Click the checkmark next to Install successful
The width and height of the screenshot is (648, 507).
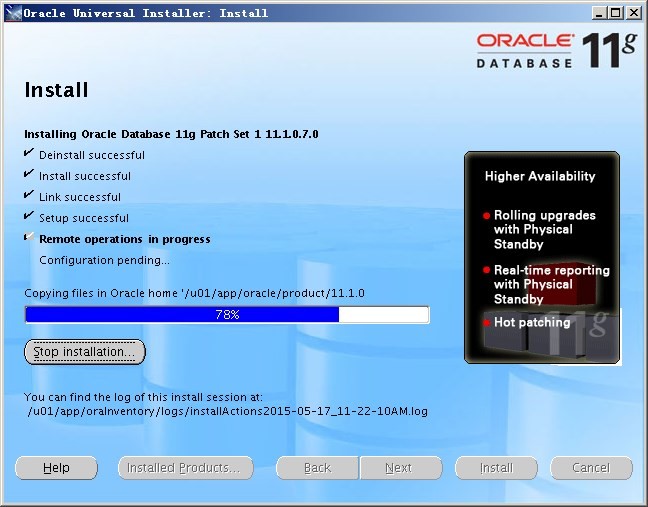(29, 175)
